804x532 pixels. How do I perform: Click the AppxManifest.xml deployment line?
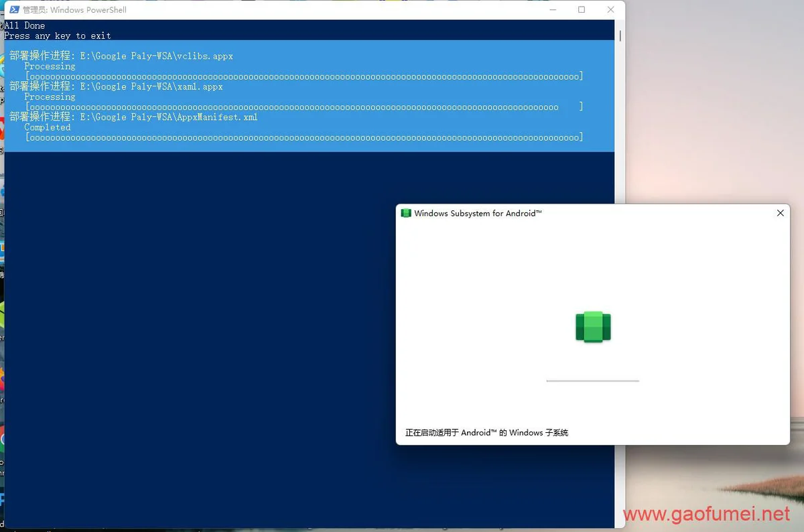tap(133, 117)
